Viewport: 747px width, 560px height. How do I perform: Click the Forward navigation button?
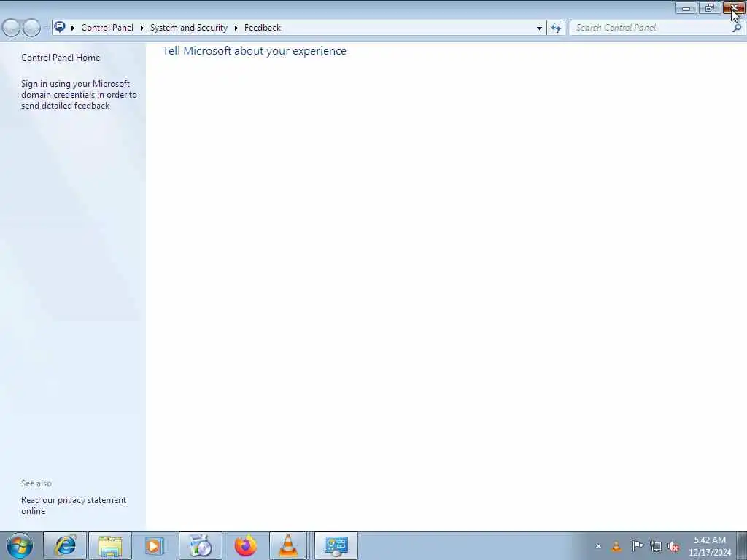31,28
